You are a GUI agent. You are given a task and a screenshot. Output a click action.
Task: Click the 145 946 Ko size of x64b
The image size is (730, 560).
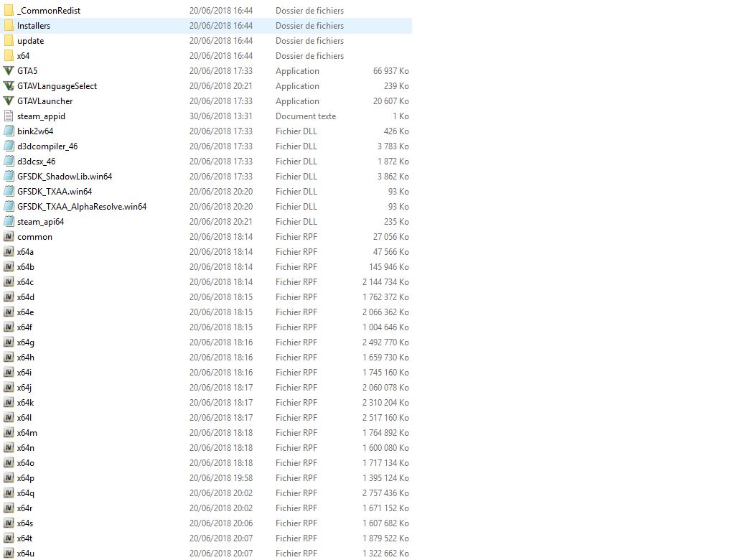389,267
